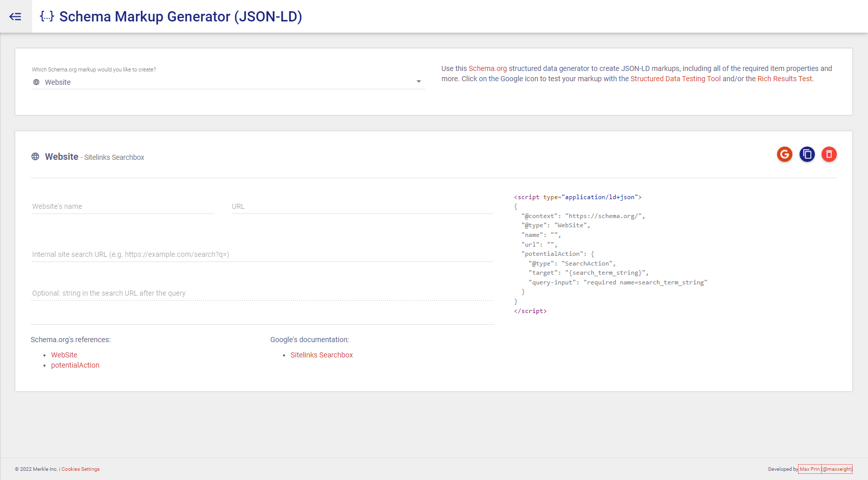
Task: Focus the Website's name field
Action: coord(123,206)
